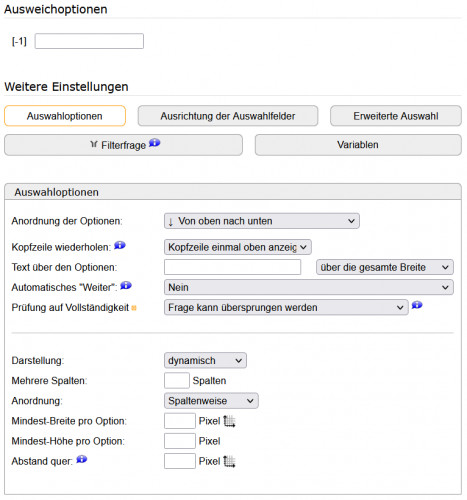The height and width of the screenshot is (500, 467).
Task: Open the über die gesamte Breite dropdown
Action: click(385, 267)
